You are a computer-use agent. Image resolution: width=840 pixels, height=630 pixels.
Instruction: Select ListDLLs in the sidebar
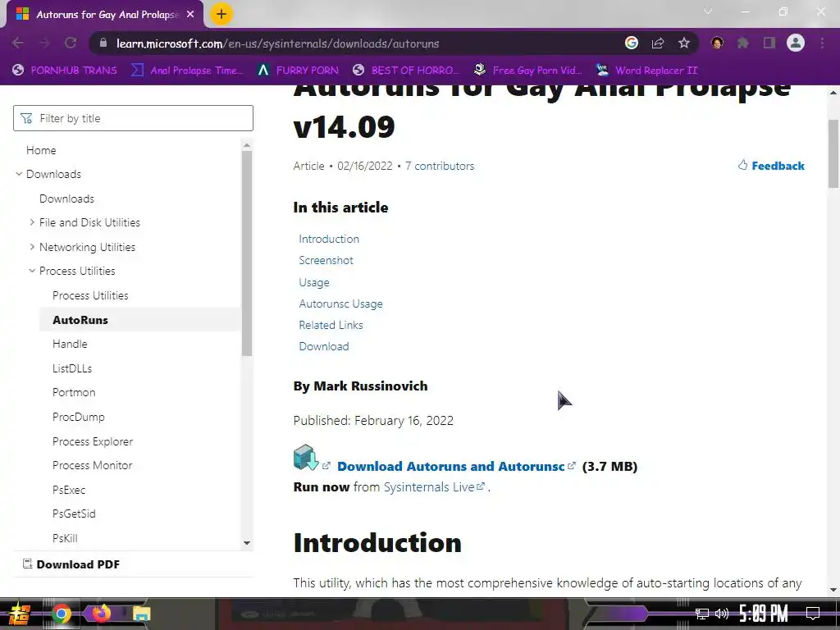tap(72, 368)
